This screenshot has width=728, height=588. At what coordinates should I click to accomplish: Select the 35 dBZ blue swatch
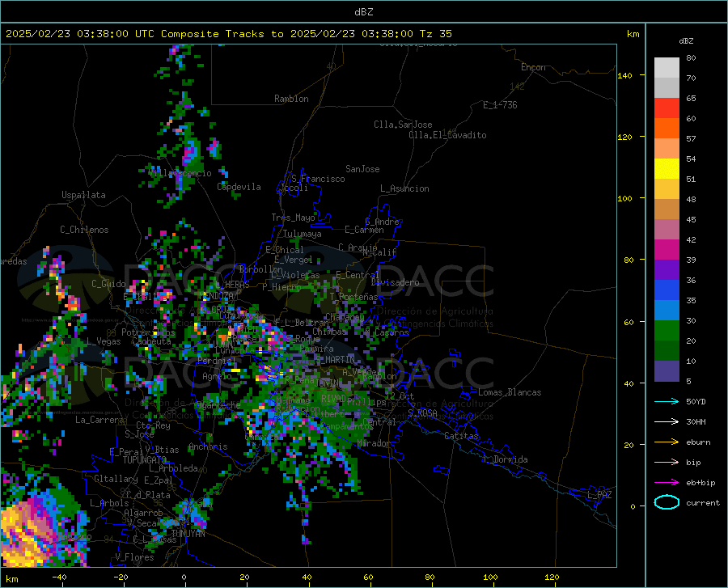click(x=667, y=311)
